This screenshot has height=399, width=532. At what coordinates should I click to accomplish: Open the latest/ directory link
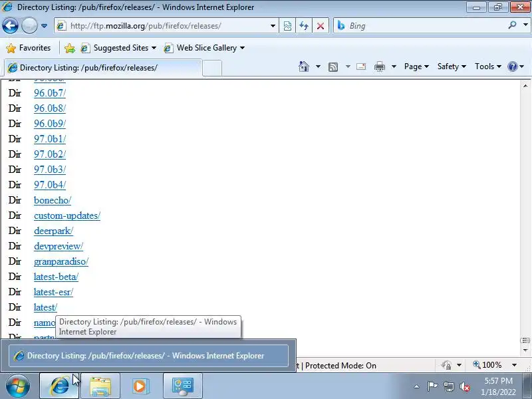(x=45, y=307)
